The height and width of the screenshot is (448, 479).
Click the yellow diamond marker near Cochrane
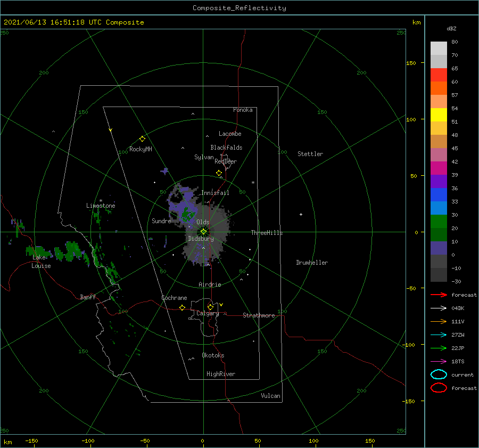(x=183, y=307)
